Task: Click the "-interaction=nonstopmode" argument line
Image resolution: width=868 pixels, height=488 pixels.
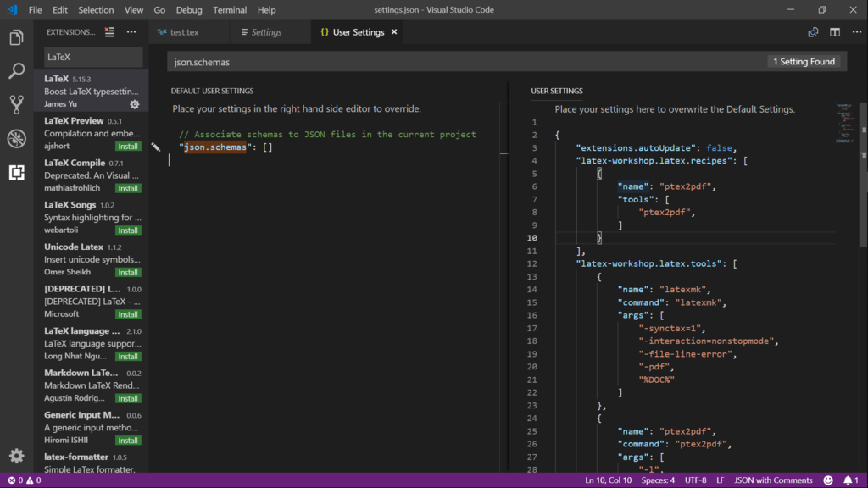Action: coord(706,341)
